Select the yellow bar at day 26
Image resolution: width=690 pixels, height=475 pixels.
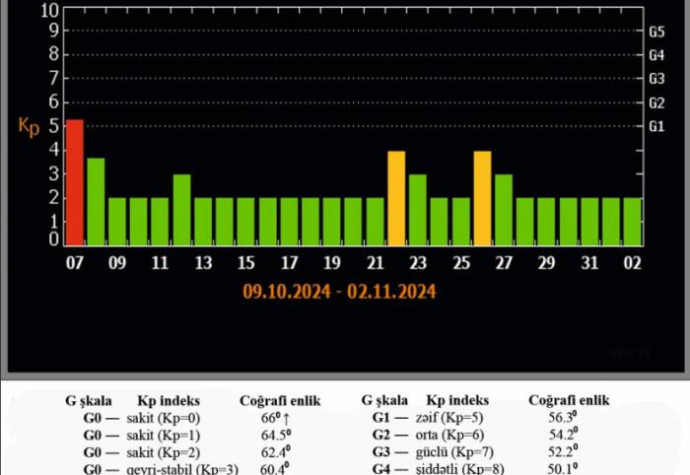482,198
